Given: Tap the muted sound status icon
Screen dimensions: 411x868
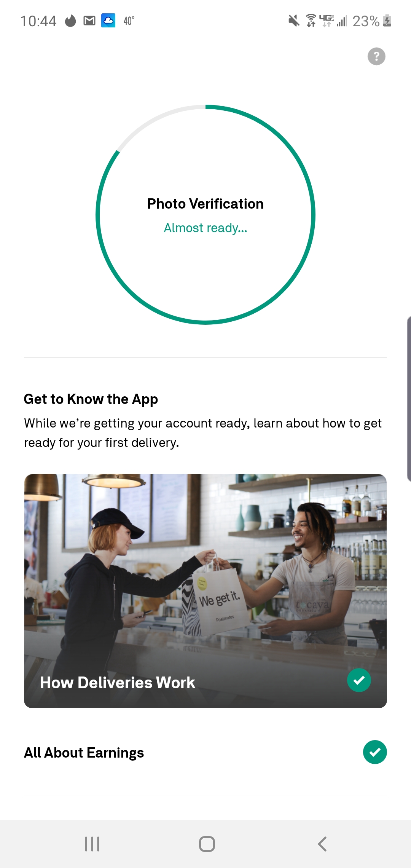Looking at the screenshot, I should [294, 21].
